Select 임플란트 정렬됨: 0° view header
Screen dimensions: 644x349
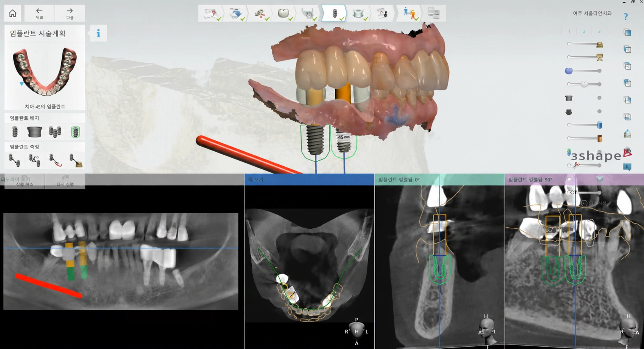point(439,180)
